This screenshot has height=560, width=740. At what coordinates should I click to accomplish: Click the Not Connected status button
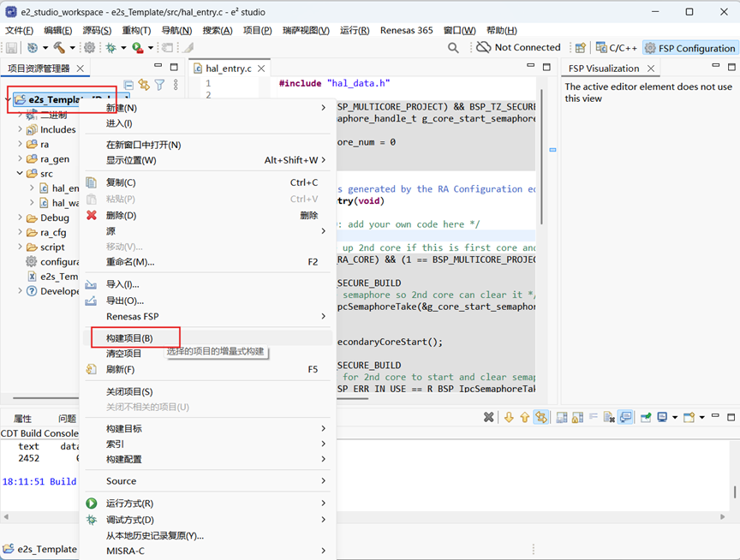click(518, 48)
